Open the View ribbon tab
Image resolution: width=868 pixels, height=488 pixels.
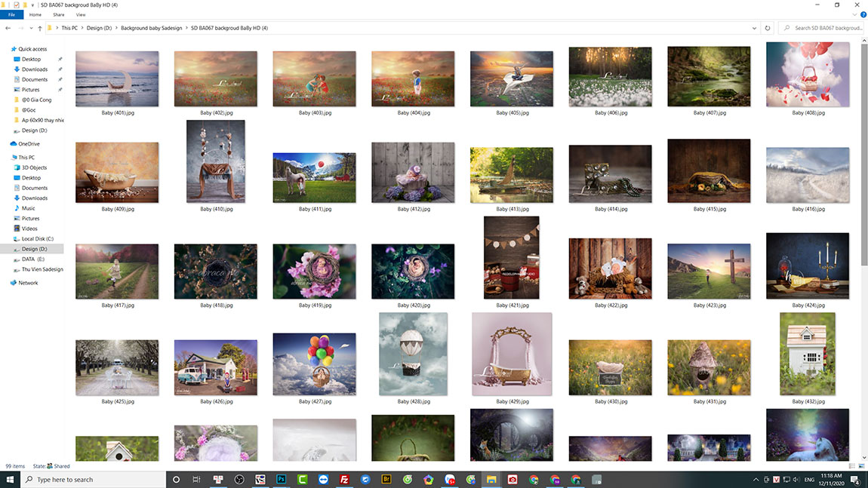(81, 15)
